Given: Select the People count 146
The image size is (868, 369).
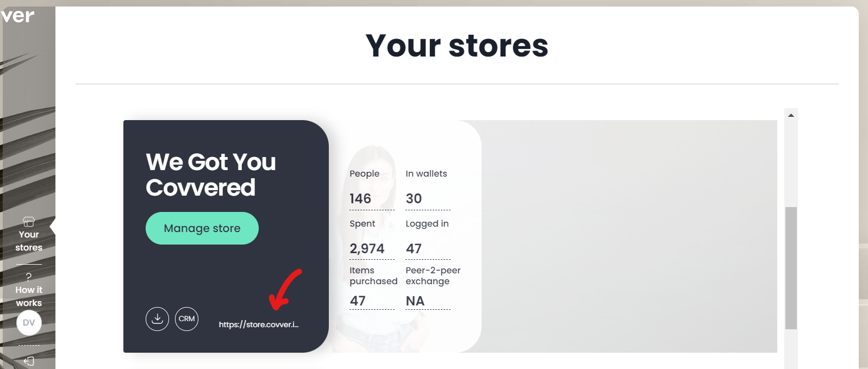Looking at the screenshot, I should click(360, 199).
